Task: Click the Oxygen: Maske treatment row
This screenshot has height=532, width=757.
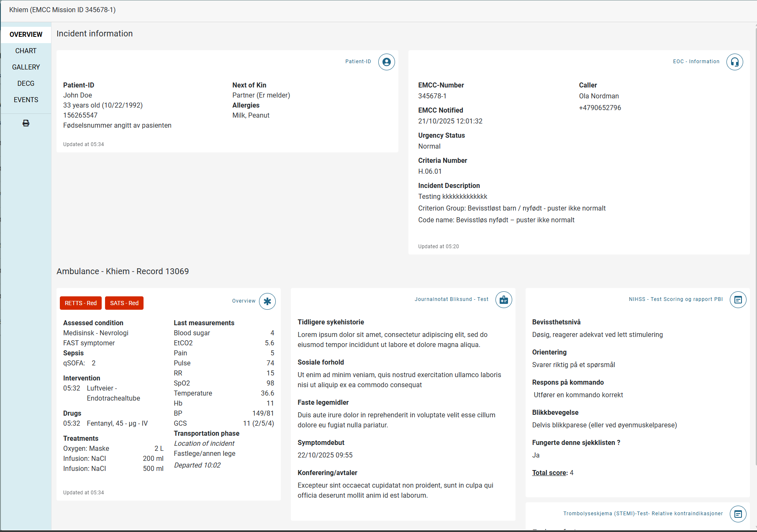Action: [x=113, y=448]
